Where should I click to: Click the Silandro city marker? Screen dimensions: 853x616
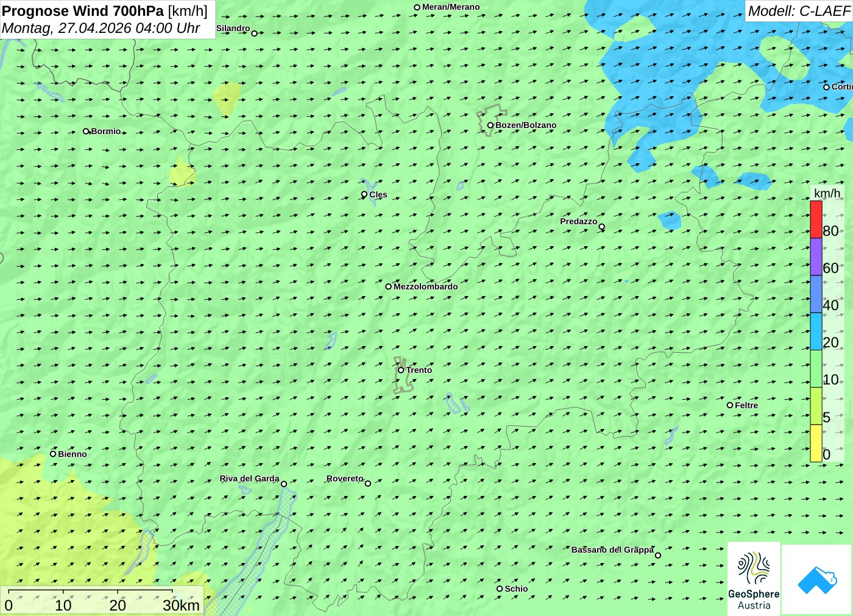(255, 34)
